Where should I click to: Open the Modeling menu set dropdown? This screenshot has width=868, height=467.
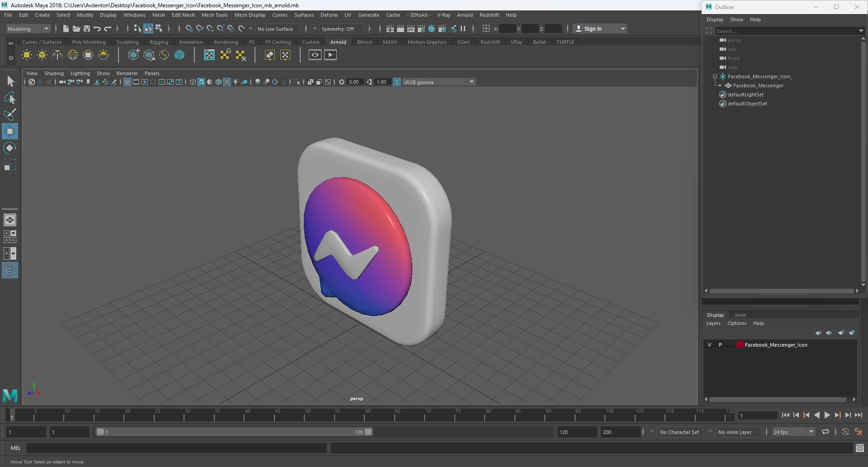[28, 29]
